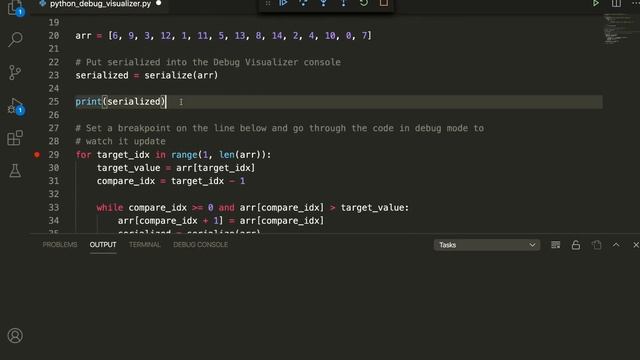Open the Explorer view in activity bar

tap(15, 7)
